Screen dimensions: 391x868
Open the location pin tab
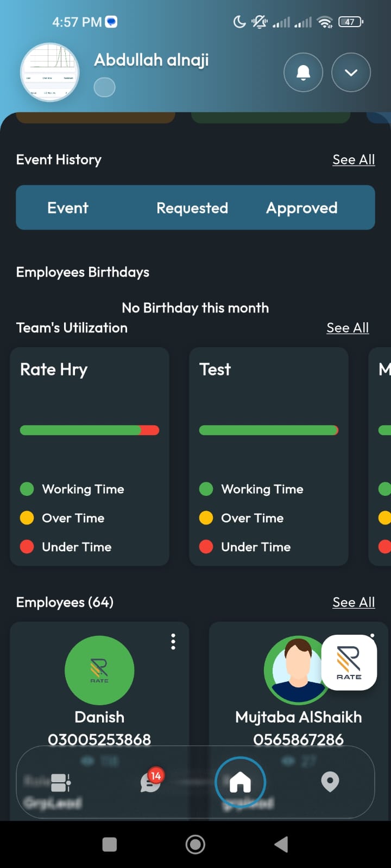point(330,782)
